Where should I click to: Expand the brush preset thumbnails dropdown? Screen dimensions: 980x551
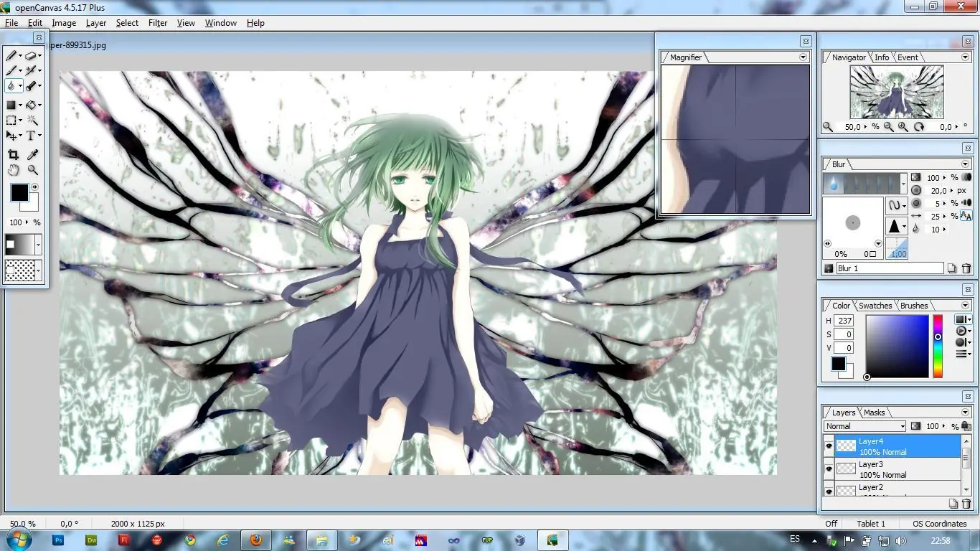coord(903,184)
